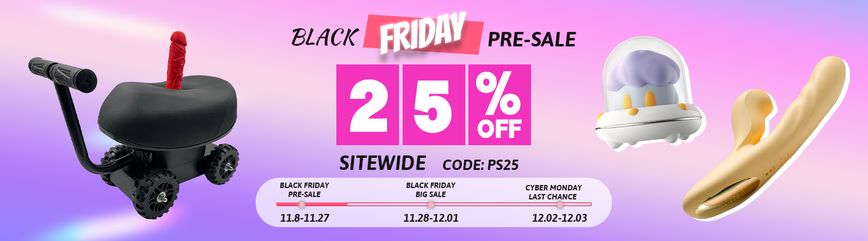Click the pink tile showing digit 5

pyautogui.click(x=433, y=105)
